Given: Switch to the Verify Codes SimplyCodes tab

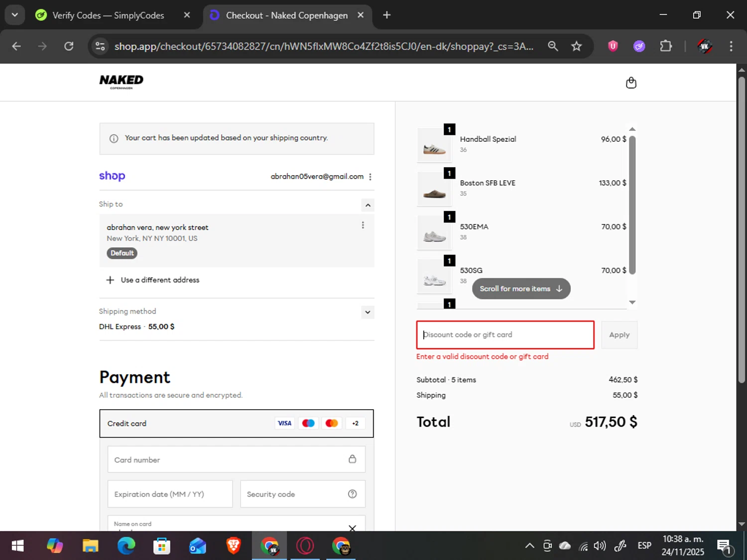Looking at the screenshot, I should click(108, 15).
